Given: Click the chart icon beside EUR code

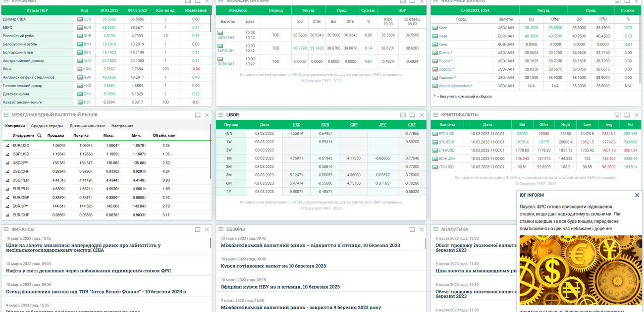Looking at the screenshot, I should (80, 28).
